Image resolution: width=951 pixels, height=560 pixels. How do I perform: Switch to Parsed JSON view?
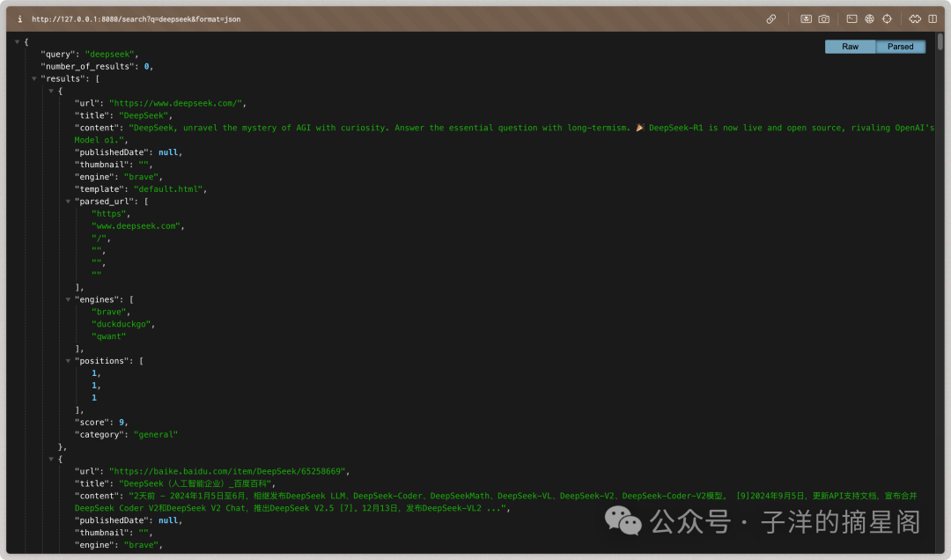coord(900,47)
